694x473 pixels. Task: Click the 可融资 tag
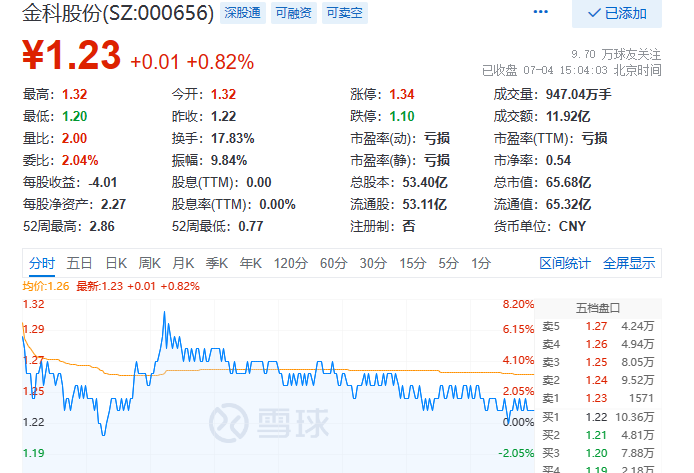pos(293,13)
